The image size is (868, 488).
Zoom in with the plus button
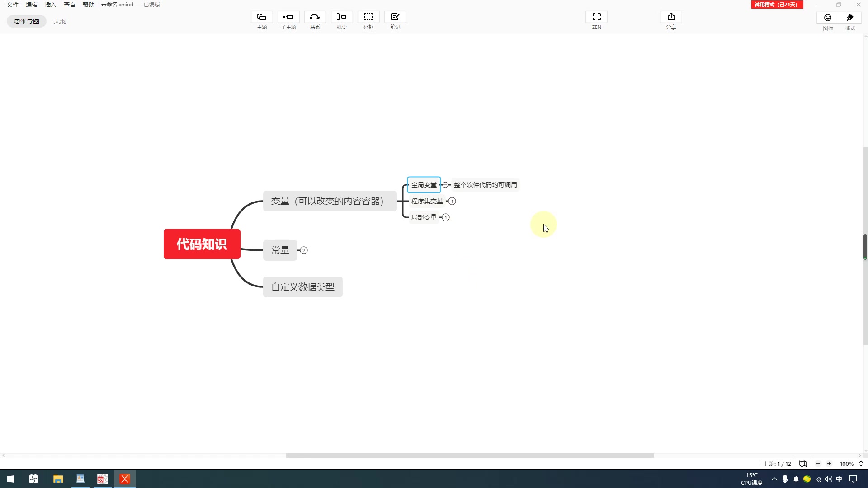coord(829,464)
